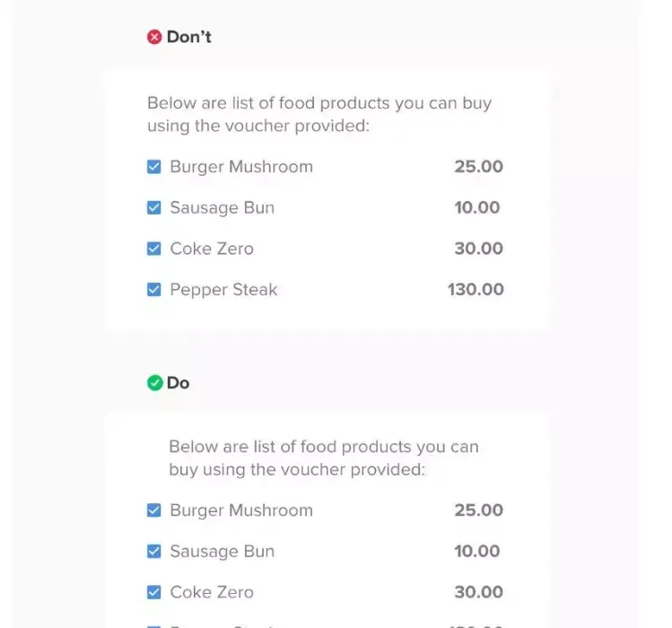672x628 pixels.
Task: Toggle Burger Mushroom checkbox in the Do card
Action: coord(154,510)
